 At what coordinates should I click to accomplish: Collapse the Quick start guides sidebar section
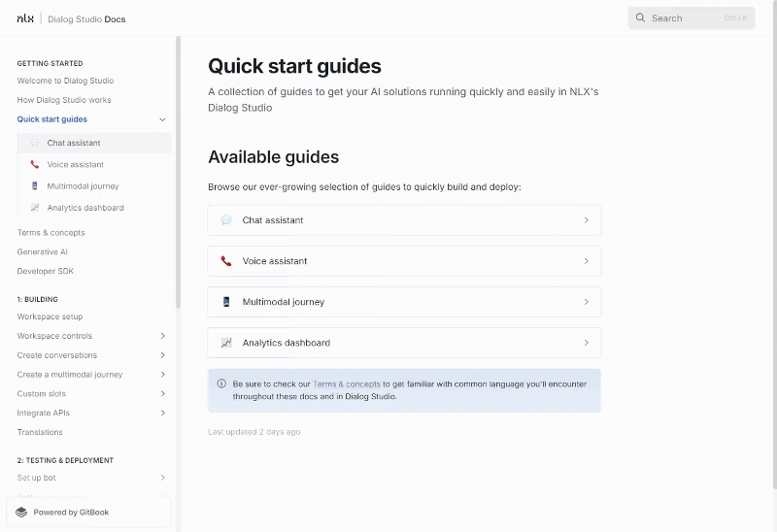162,119
